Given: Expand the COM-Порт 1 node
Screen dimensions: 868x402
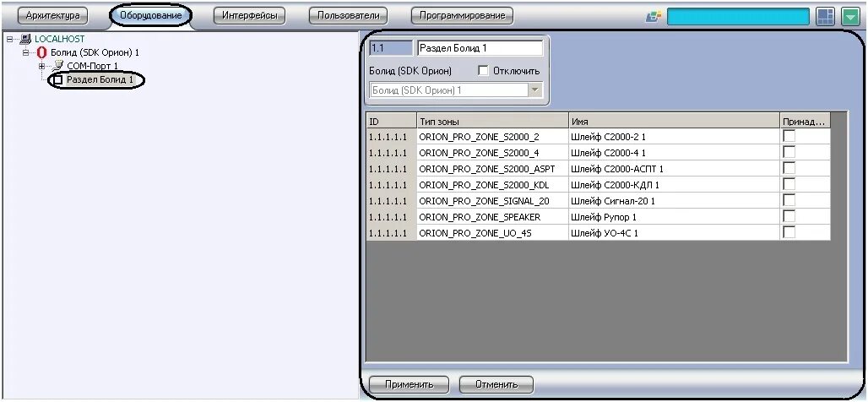Looking at the screenshot, I should (41, 67).
